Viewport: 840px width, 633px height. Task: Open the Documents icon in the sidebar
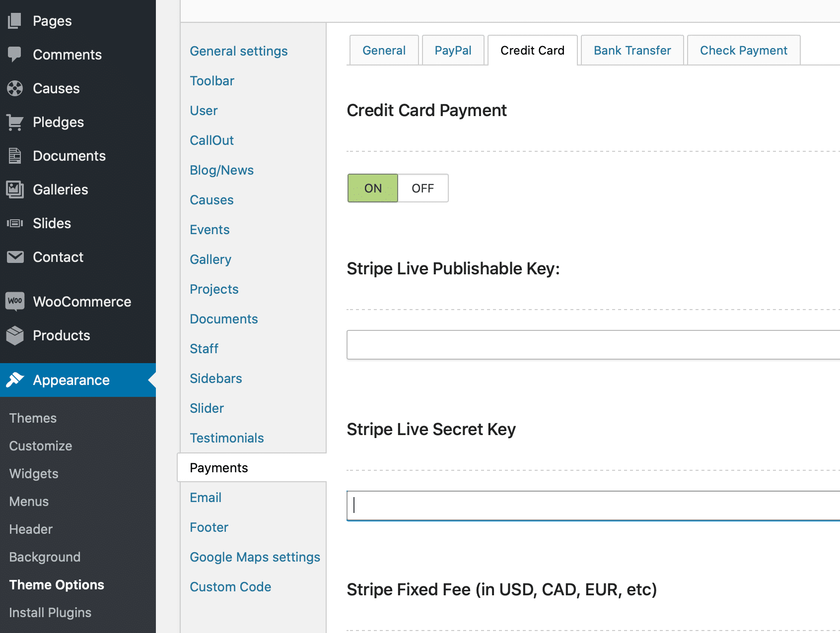pyautogui.click(x=15, y=156)
